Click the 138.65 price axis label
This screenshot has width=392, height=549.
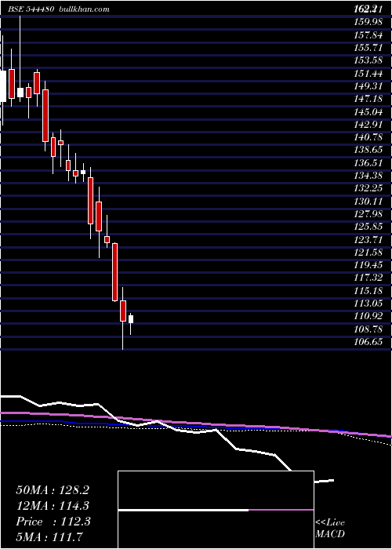(367, 150)
